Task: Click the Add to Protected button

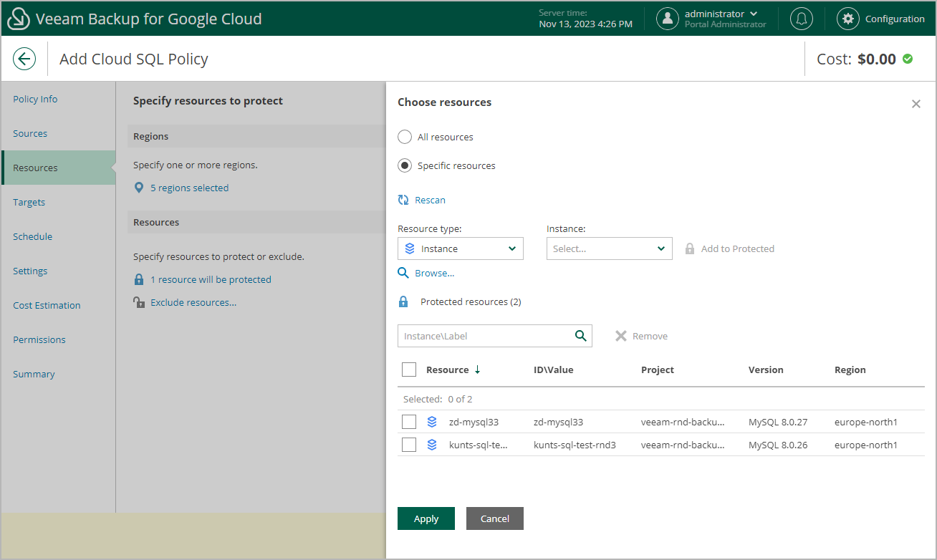Action: (730, 248)
